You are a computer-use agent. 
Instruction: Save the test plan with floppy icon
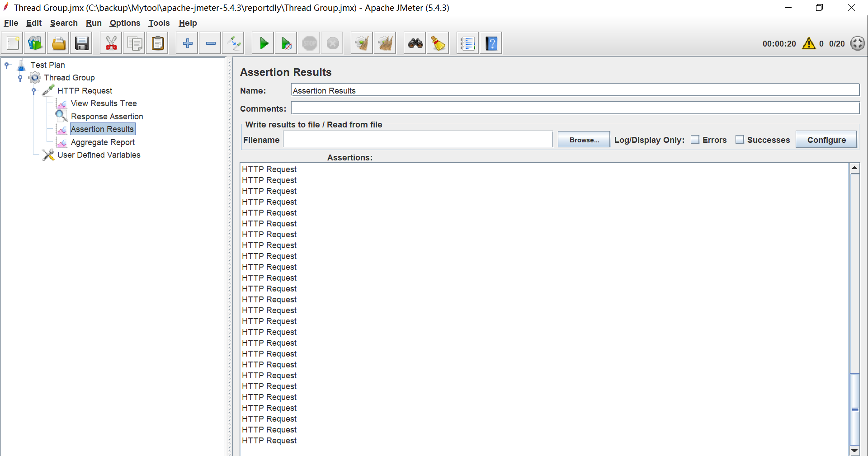(x=82, y=43)
